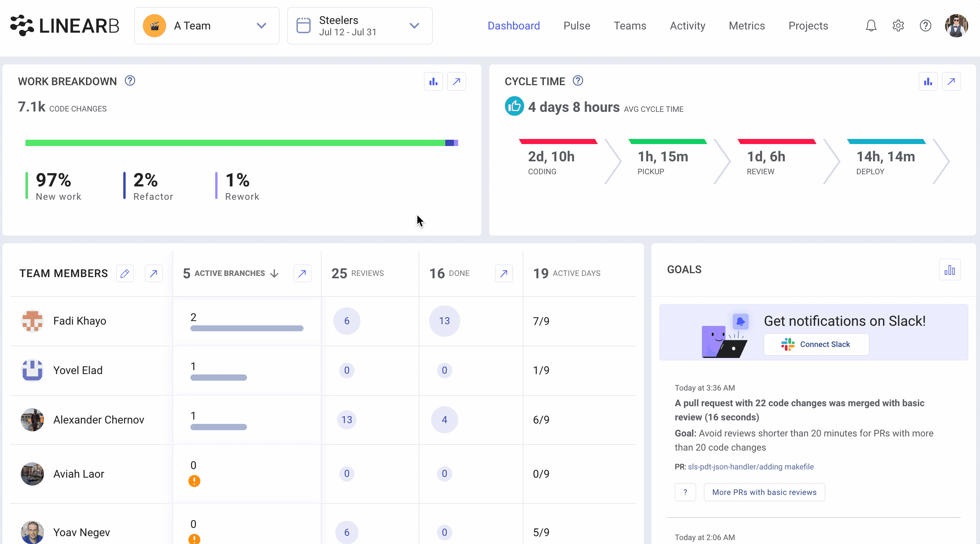The width and height of the screenshot is (980, 544).
Task: Click the 1% Rework stat
Action: tap(237, 186)
